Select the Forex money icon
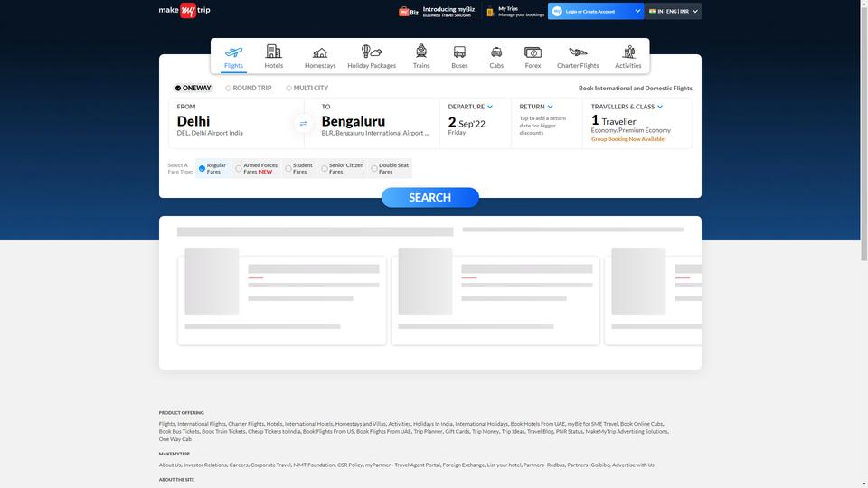The height and width of the screenshot is (488, 868). [533, 52]
